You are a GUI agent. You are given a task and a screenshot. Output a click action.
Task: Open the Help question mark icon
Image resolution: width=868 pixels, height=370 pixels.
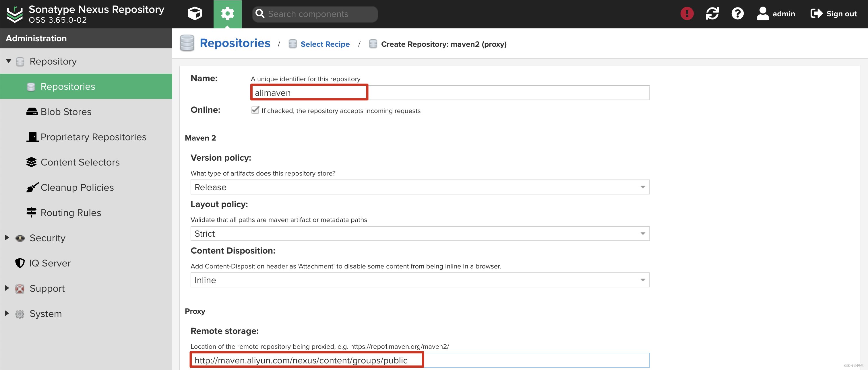point(737,13)
